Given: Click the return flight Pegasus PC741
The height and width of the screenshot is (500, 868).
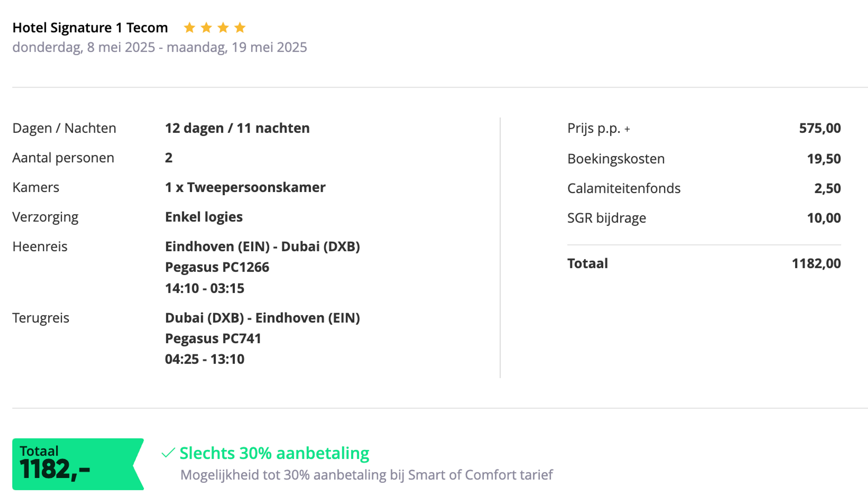Looking at the screenshot, I should (x=213, y=339).
